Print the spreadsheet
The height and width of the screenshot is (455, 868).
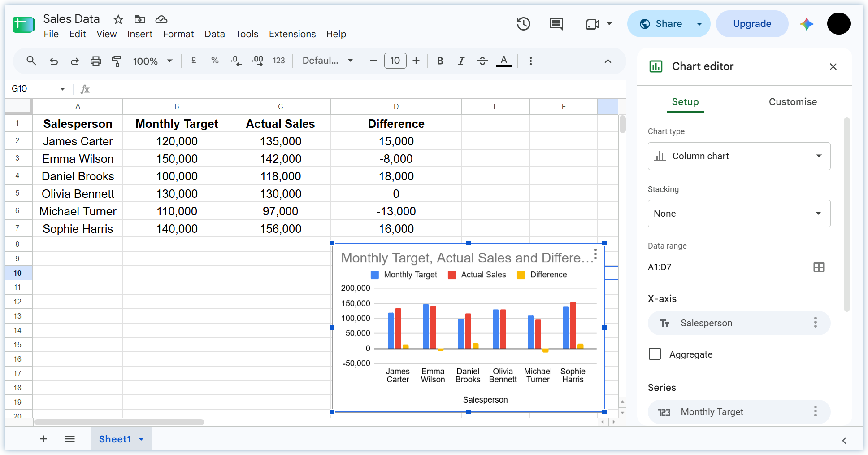[95, 61]
